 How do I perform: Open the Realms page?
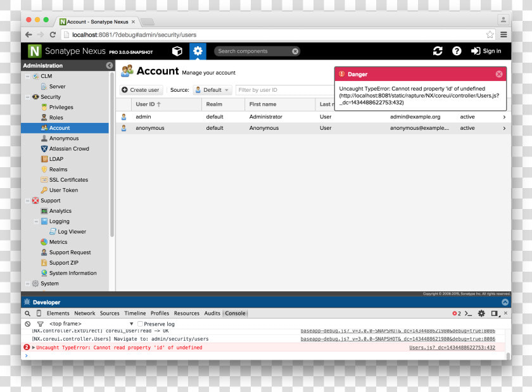[54, 169]
